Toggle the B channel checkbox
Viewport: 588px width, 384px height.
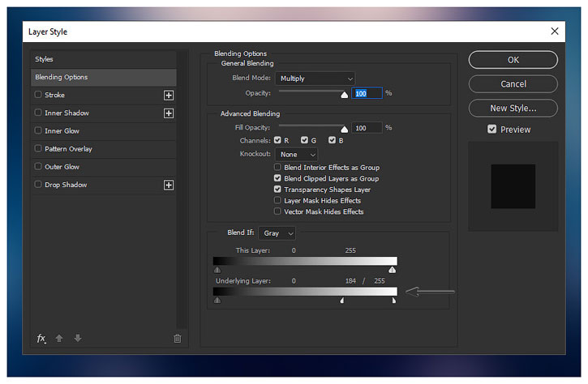[x=332, y=140]
